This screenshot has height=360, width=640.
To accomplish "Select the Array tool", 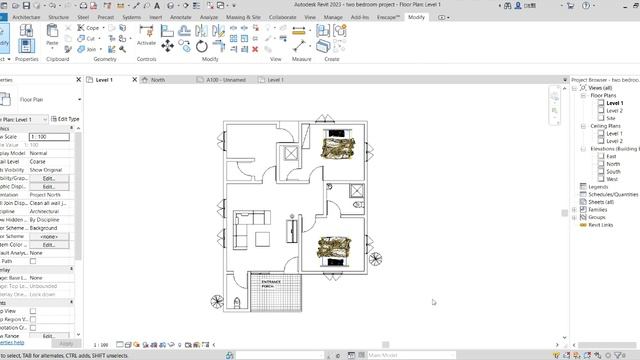I will pyautogui.click(x=233, y=39).
